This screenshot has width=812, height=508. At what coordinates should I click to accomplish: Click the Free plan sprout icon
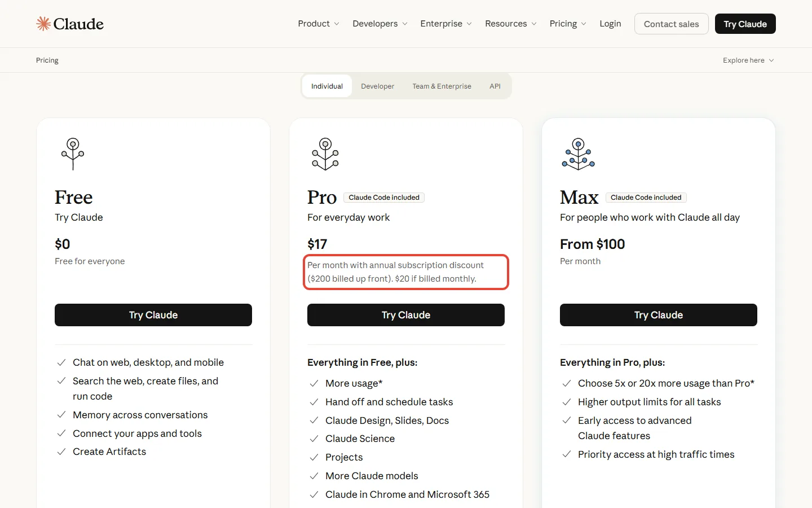click(73, 154)
